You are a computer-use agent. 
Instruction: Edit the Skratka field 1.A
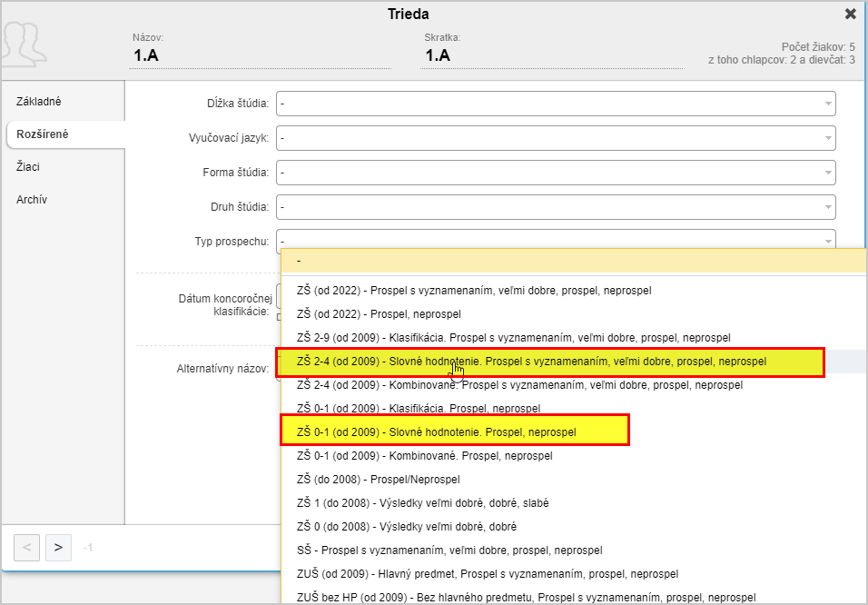click(x=552, y=55)
